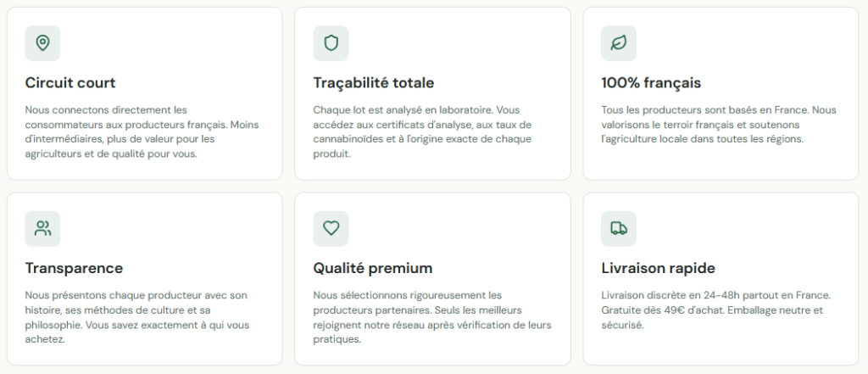Click the heart icon above Qualité premium
This screenshot has height=374, width=868.
(331, 228)
